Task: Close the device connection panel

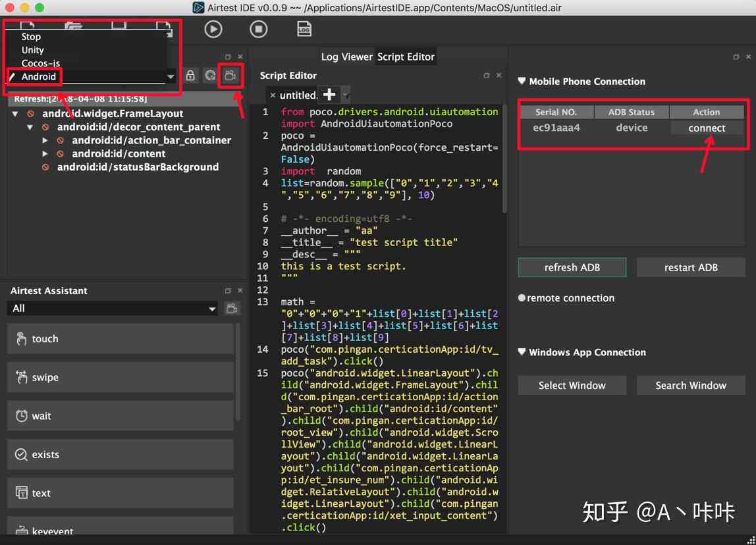Action: pos(748,57)
